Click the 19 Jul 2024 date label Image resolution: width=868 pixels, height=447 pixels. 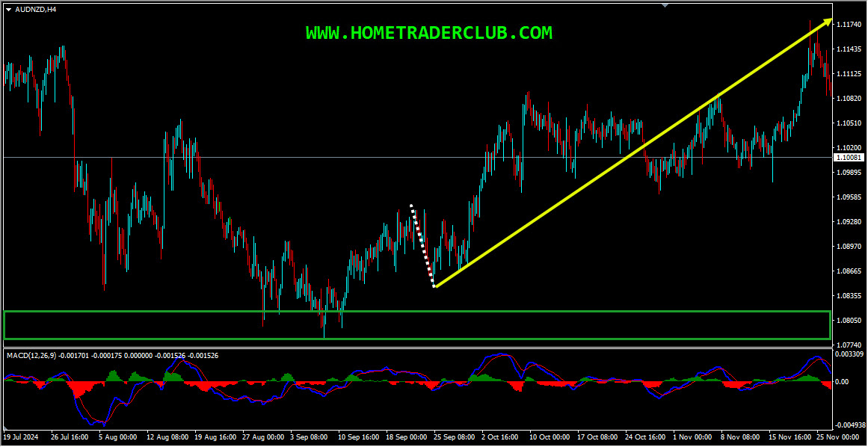21,437
